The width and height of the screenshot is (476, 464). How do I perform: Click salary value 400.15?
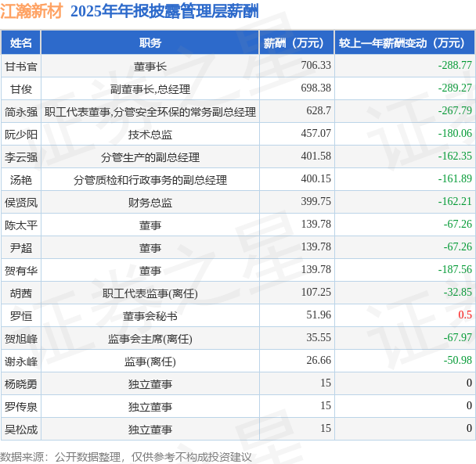coord(316,178)
